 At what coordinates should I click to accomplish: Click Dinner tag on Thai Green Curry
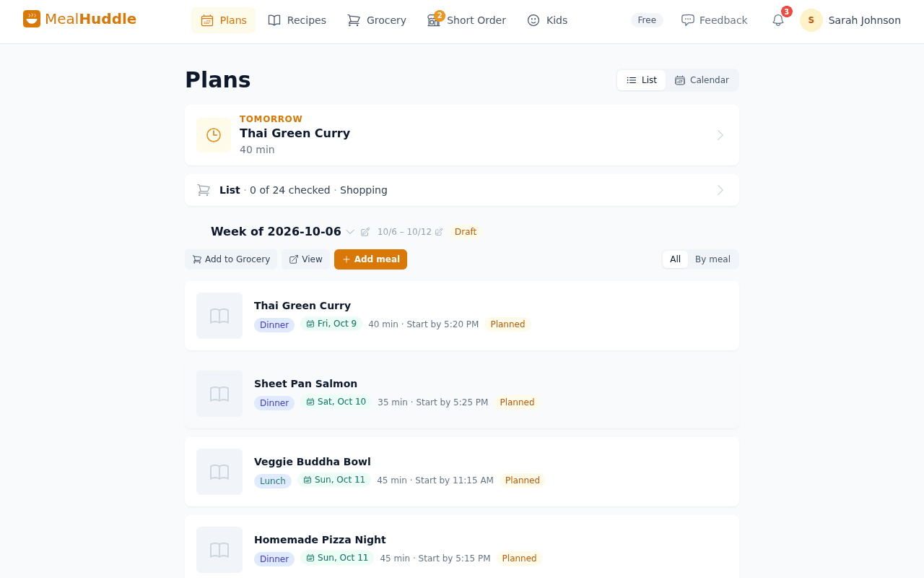pyautogui.click(x=274, y=325)
